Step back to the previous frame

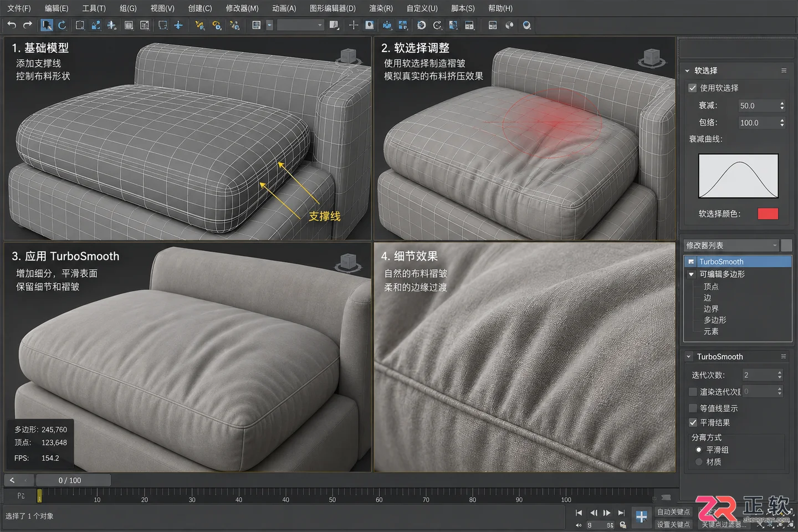(x=593, y=513)
